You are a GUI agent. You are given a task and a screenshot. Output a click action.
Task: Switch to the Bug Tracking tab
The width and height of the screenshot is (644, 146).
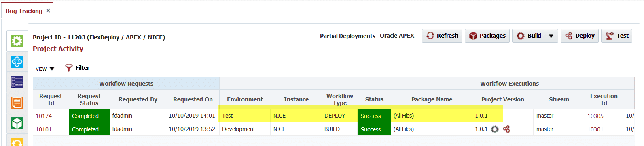tap(24, 11)
